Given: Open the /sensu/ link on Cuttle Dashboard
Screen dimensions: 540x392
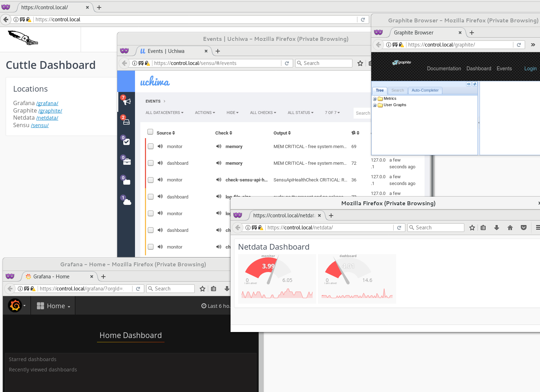Looking at the screenshot, I should [x=40, y=125].
